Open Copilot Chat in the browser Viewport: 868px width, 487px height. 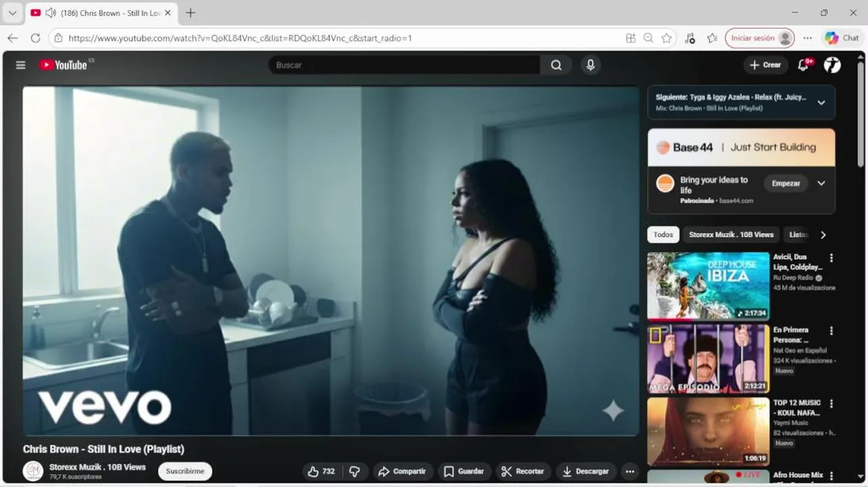point(842,38)
